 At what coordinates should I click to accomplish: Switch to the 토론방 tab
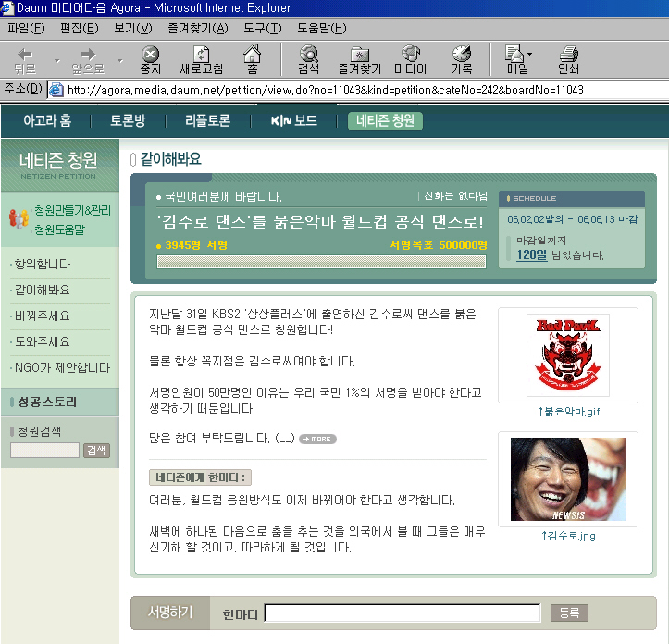[129, 120]
